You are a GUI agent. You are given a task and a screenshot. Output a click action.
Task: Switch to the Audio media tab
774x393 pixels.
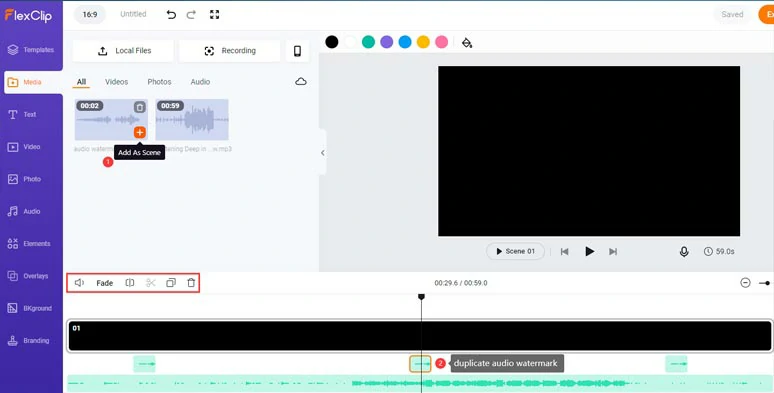coord(200,82)
